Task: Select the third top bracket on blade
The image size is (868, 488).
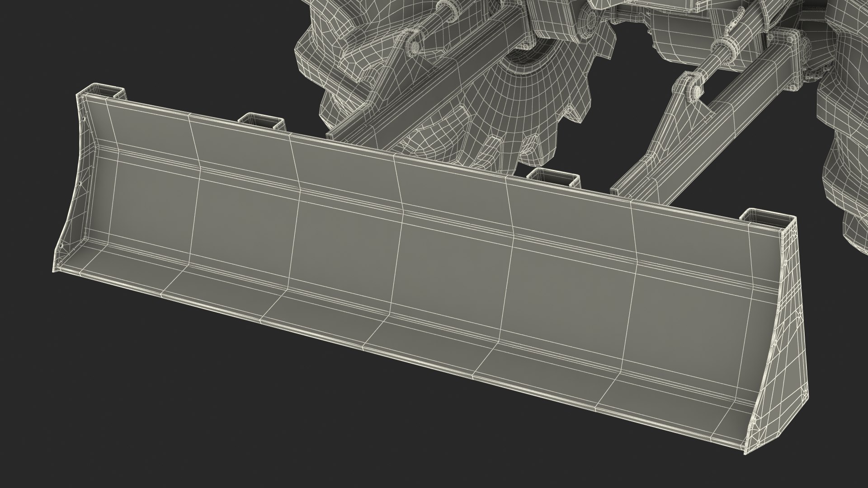Action: pyautogui.click(x=554, y=178)
